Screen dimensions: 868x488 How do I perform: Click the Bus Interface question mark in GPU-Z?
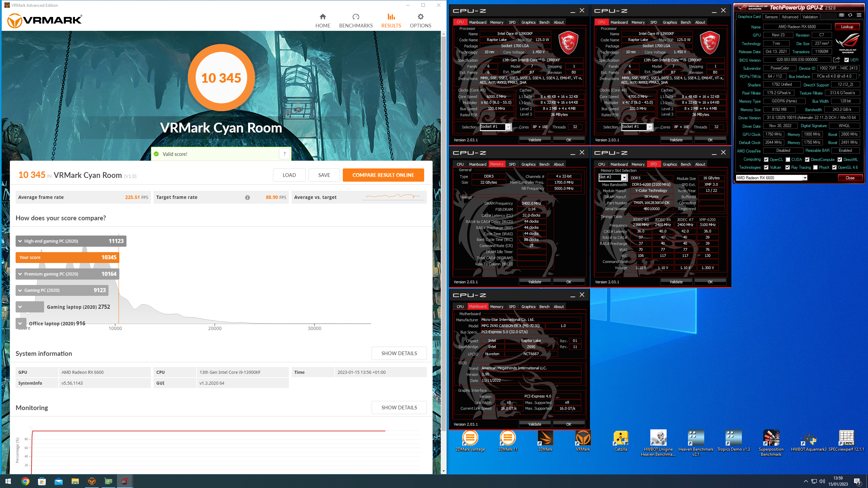tap(859, 76)
